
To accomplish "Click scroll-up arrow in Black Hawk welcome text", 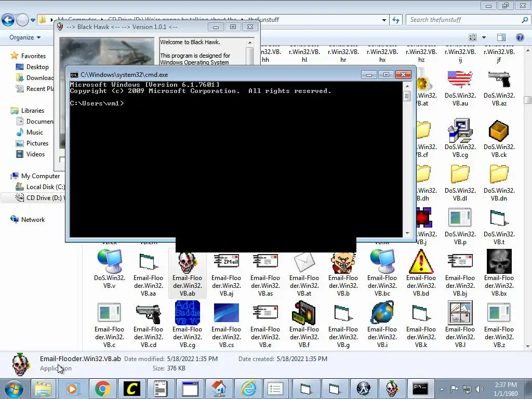I will point(250,43).
